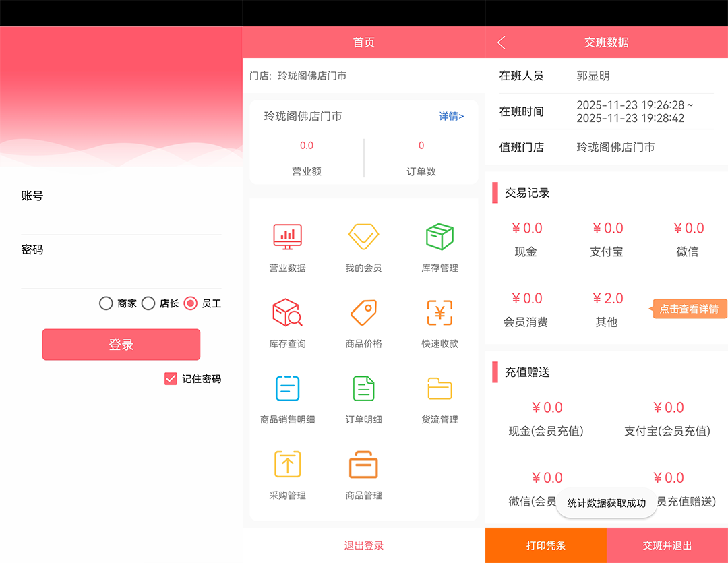Tap 退出登录 to log out
The image size is (728, 563).
pos(363,545)
